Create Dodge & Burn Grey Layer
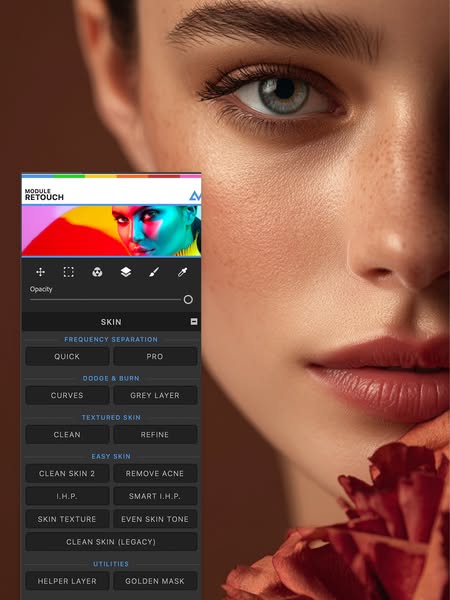The image size is (450, 600). point(155,395)
